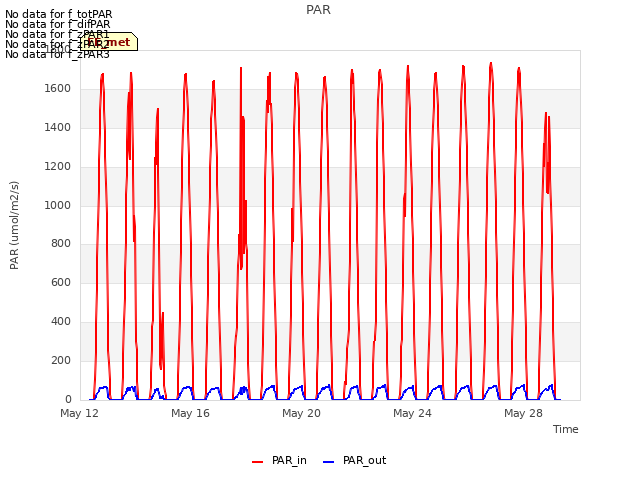
Task: Click the 600 y-axis tick label
Action: point(61,282)
